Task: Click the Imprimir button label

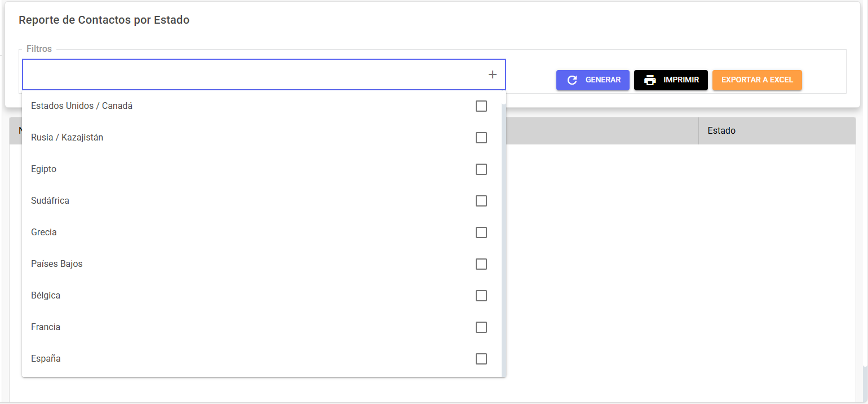Action: point(681,80)
